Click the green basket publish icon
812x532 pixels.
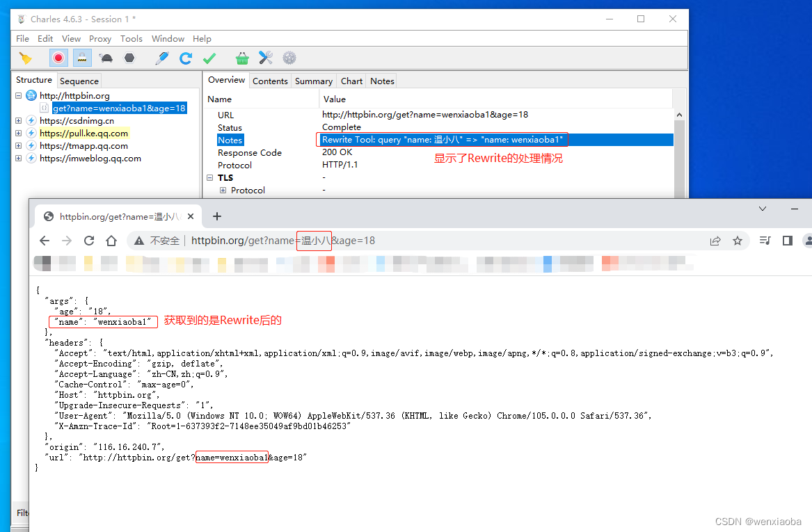242,58
